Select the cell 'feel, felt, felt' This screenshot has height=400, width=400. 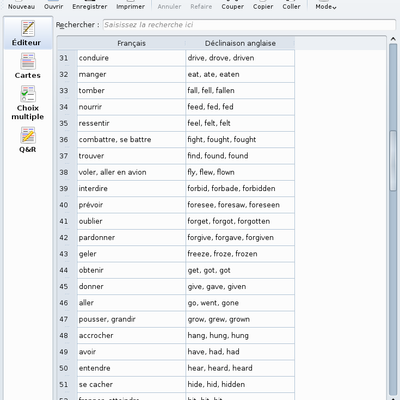(x=240, y=123)
